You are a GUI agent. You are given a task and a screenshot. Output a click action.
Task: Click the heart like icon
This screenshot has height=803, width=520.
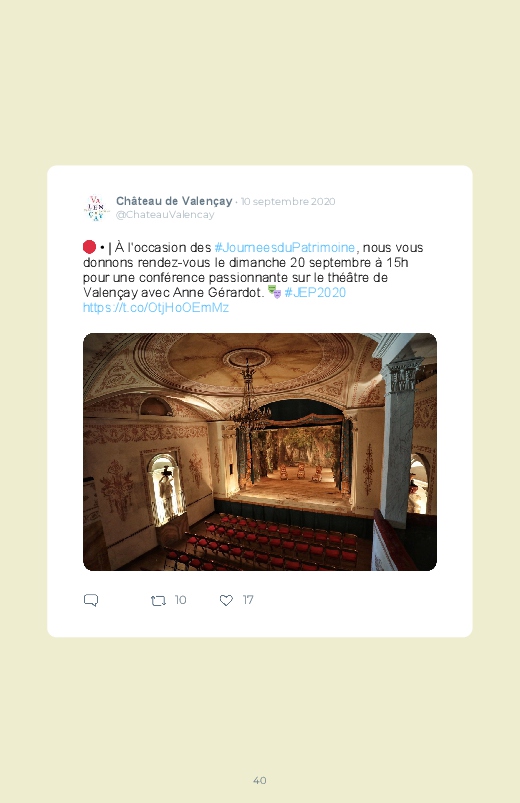click(x=226, y=600)
